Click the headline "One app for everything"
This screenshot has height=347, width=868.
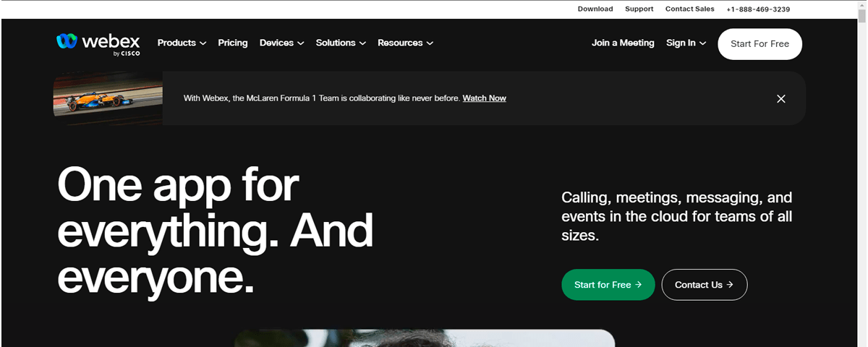pos(215,231)
